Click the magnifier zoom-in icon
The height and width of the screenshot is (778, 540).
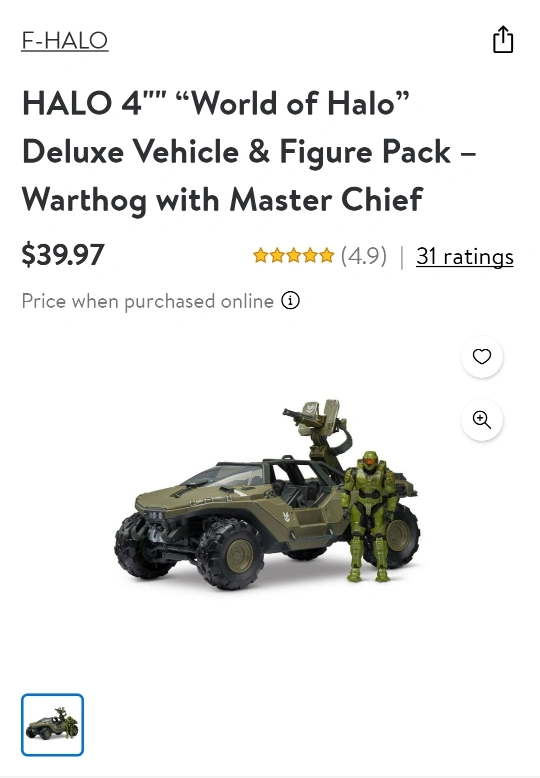coord(482,420)
